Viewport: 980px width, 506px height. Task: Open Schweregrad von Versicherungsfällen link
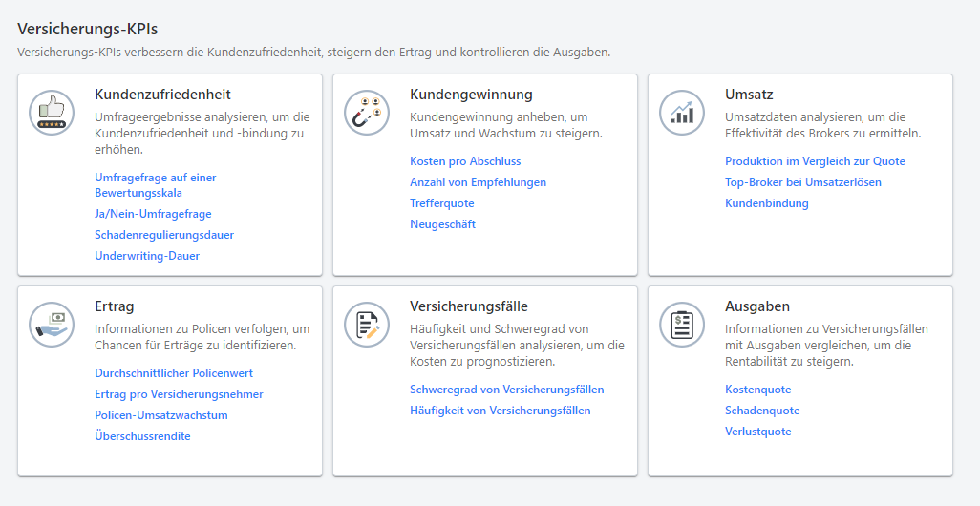(x=506, y=390)
